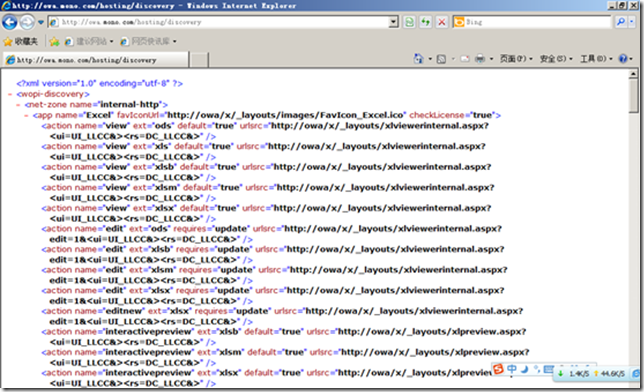Screen dimensions: 644x392
Task: Click the action edit ext="xlsb" line
Action: coord(273,254)
